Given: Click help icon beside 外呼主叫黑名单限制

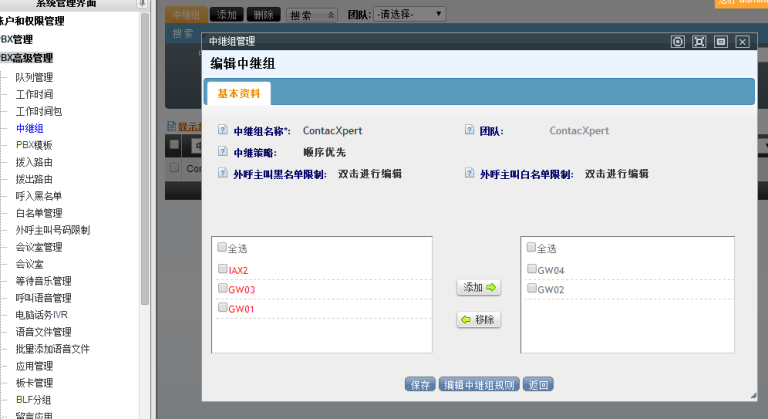Looking at the screenshot, I should coord(223,174).
